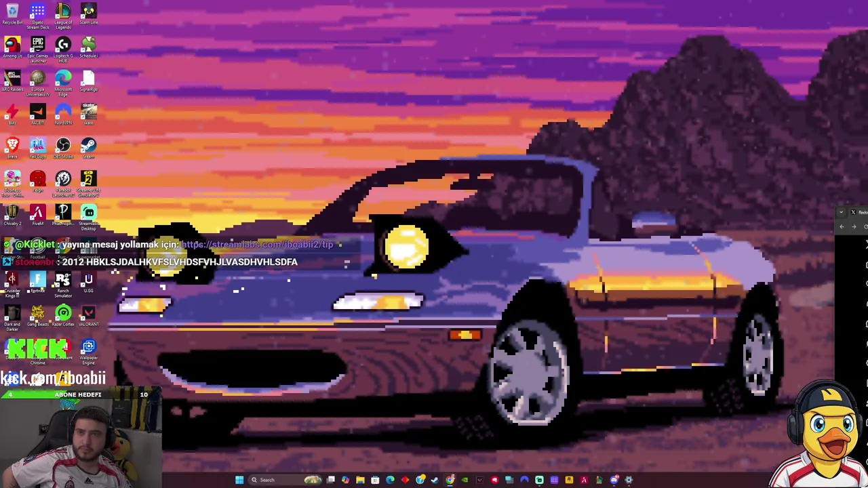
Task: Launch Ranch Simulator desktop icon
Action: pyautogui.click(x=63, y=285)
